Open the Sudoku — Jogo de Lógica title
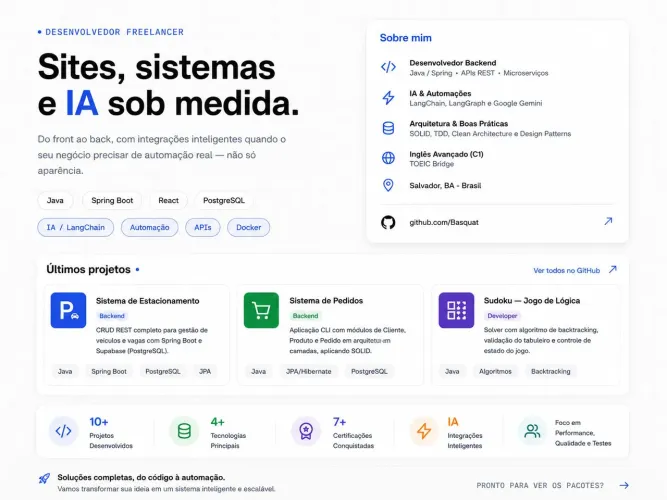Image resolution: width=667 pixels, height=500 pixels. point(532,300)
